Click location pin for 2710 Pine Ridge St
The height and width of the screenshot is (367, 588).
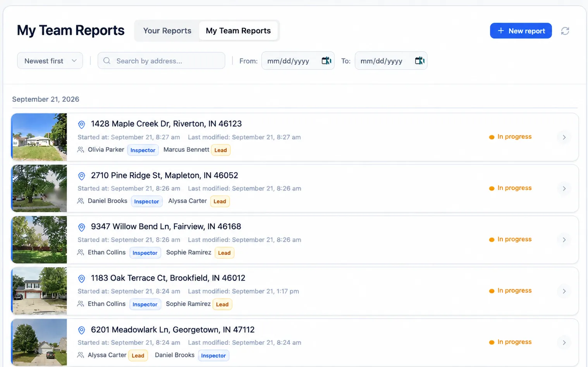tap(81, 176)
